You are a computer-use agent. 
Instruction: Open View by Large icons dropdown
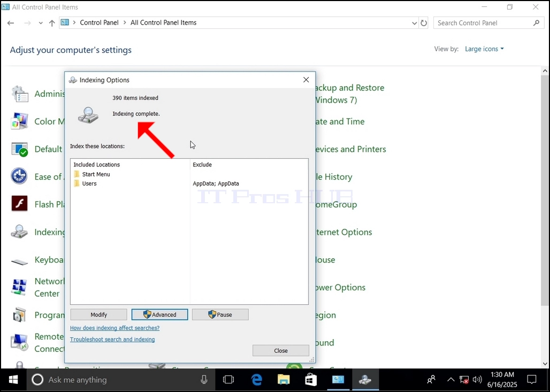pos(484,49)
